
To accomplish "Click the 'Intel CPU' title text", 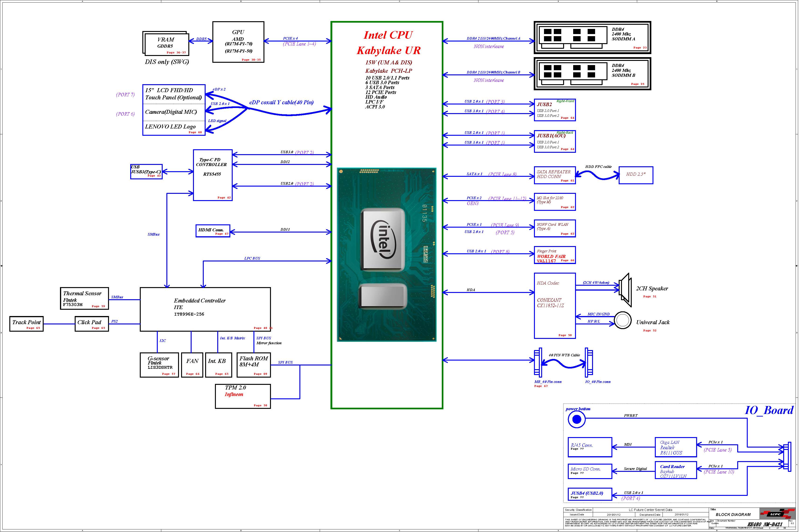I will pos(392,35).
